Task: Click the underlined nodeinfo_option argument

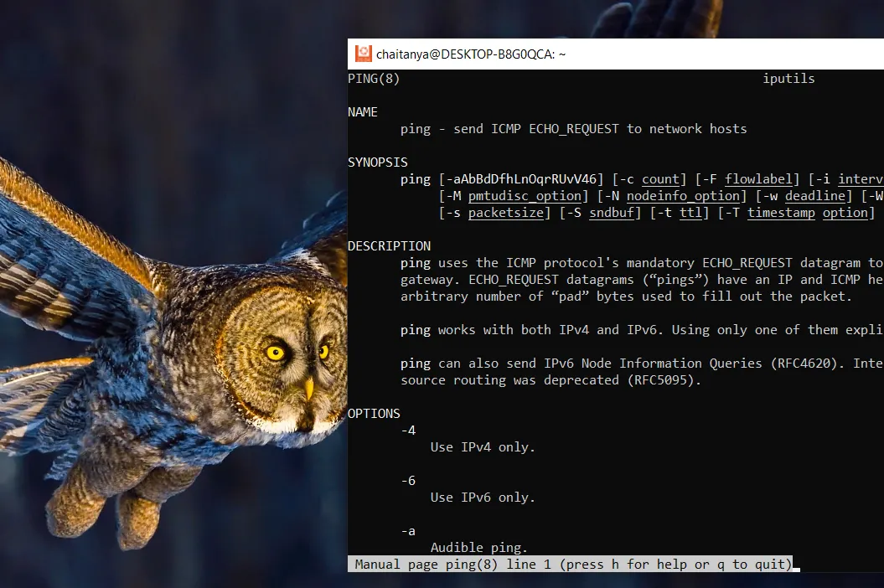Action: [x=683, y=195]
